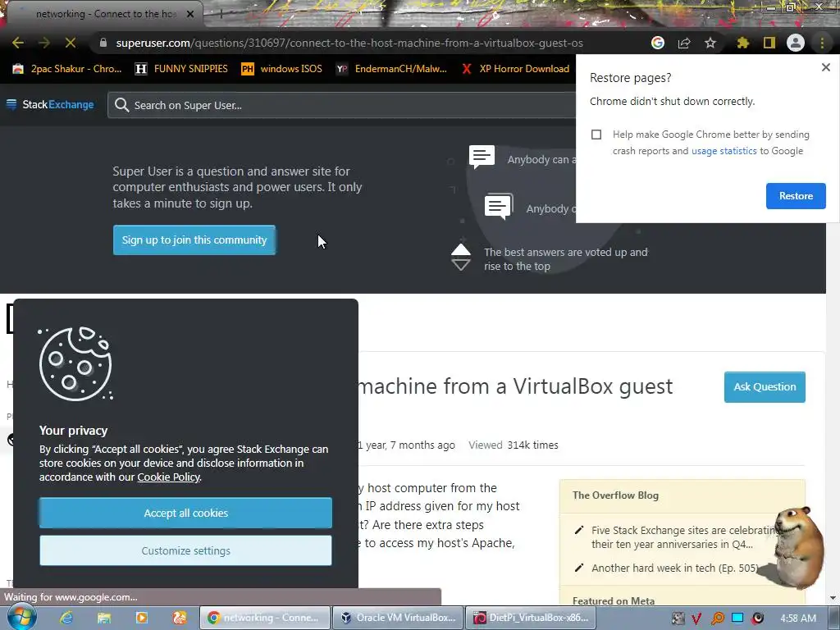Open Windows Explorer folder on taskbar
Viewport: 840px width, 630px height.
click(x=104, y=618)
